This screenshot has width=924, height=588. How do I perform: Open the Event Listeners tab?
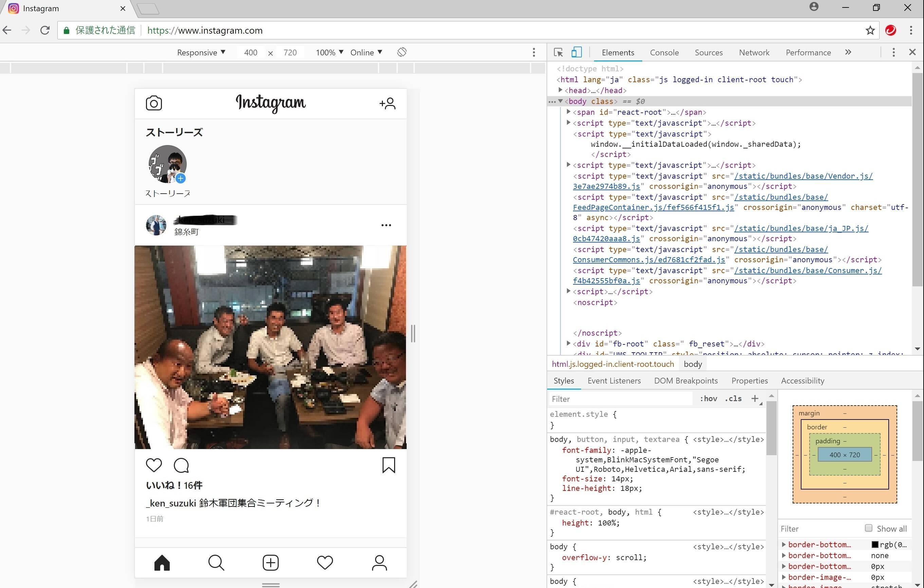click(614, 380)
